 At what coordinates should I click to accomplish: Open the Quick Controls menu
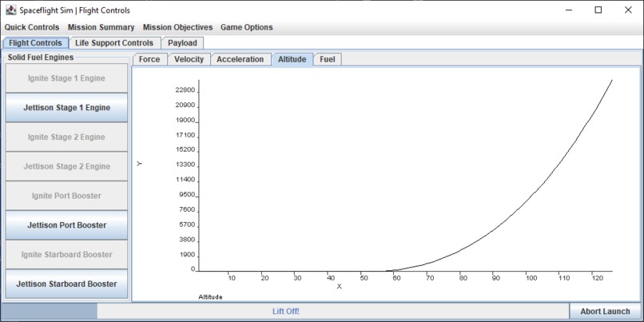point(32,27)
